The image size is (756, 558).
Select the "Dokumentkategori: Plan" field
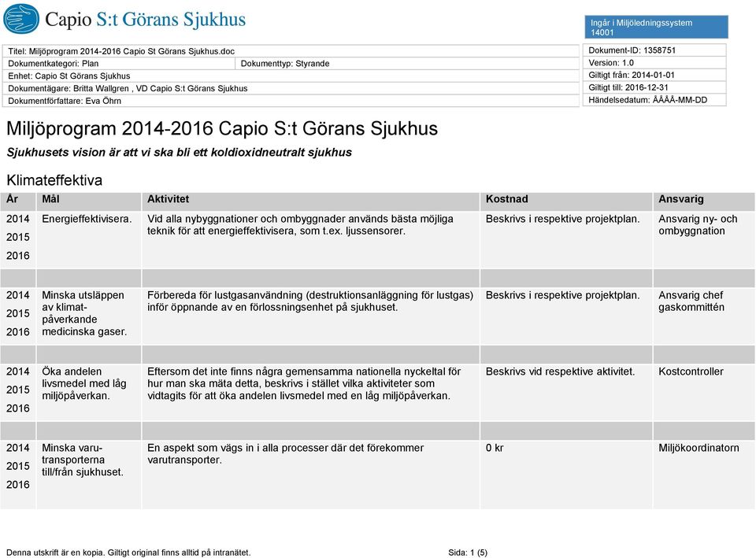click(119, 64)
